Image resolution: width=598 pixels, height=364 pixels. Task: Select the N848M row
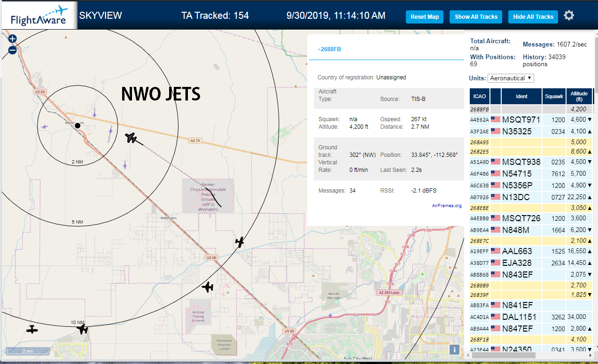531,230
